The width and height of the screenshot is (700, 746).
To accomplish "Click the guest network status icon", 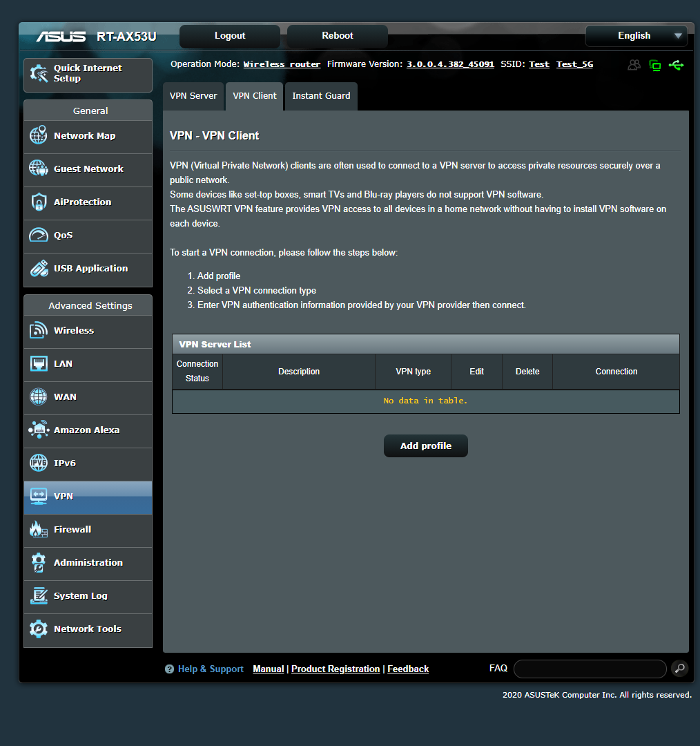I will coord(634,64).
